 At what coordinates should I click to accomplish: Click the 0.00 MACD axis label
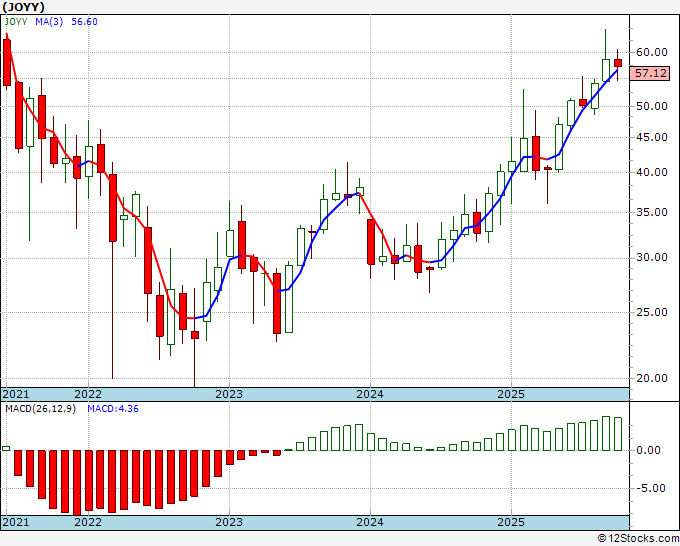click(x=648, y=450)
